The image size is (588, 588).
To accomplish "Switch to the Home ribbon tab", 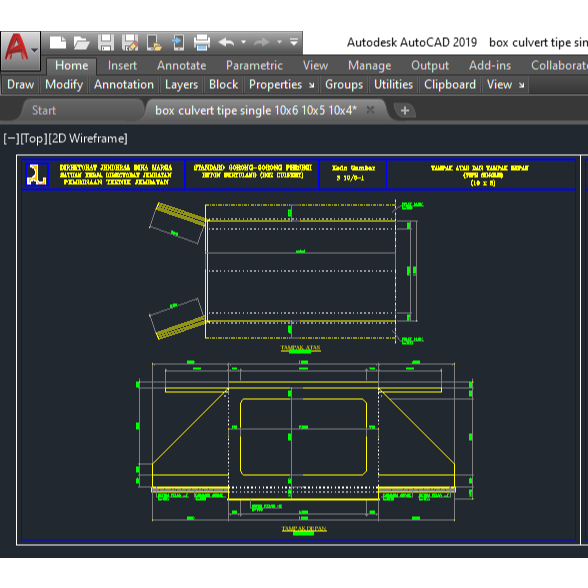I will click(x=72, y=66).
